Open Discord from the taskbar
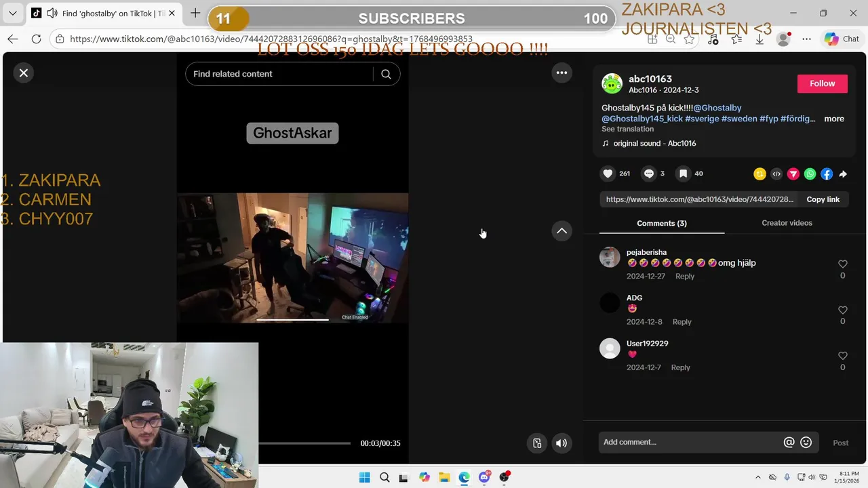 click(x=484, y=477)
